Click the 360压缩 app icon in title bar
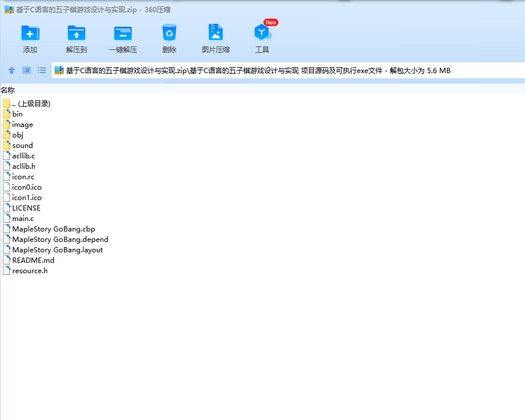The image size is (525, 420). click(x=9, y=10)
